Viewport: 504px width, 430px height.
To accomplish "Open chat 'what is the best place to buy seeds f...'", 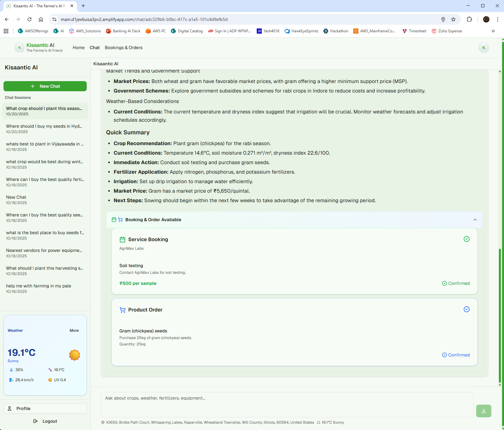I will (45, 235).
